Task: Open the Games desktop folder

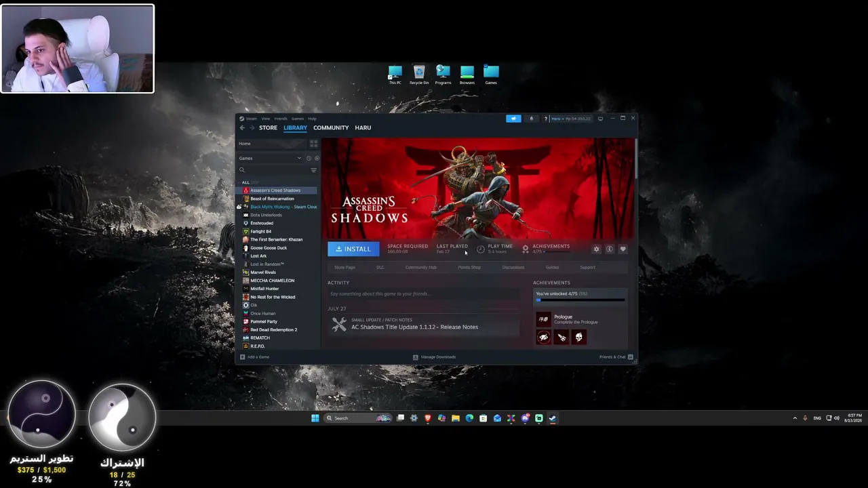Action: [x=491, y=75]
